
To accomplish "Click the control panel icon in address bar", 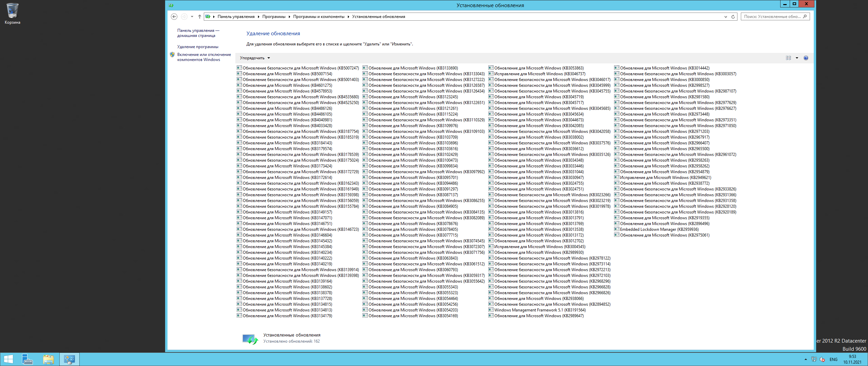I will point(208,17).
